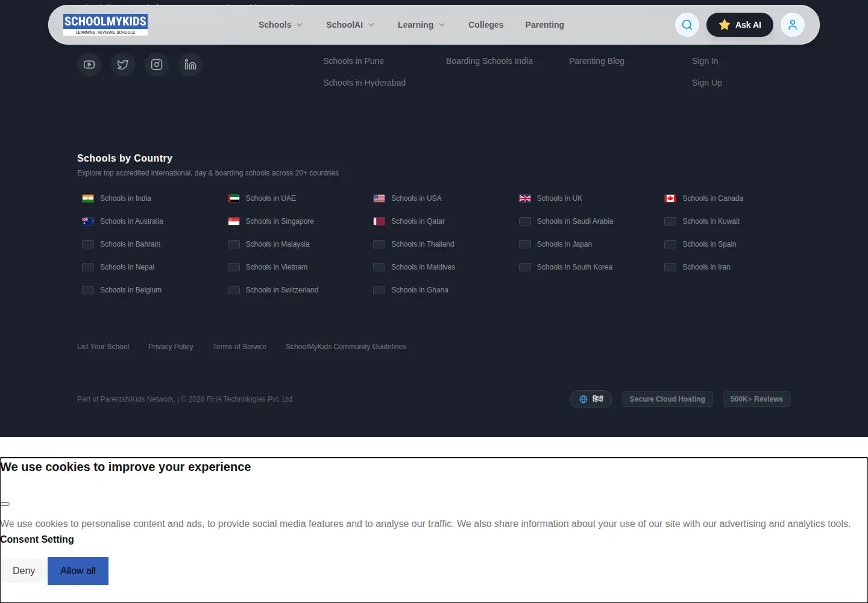The height and width of the screenshot is (603, 868).
Task: Open the Instagram social icon
Action: [157, 65]
